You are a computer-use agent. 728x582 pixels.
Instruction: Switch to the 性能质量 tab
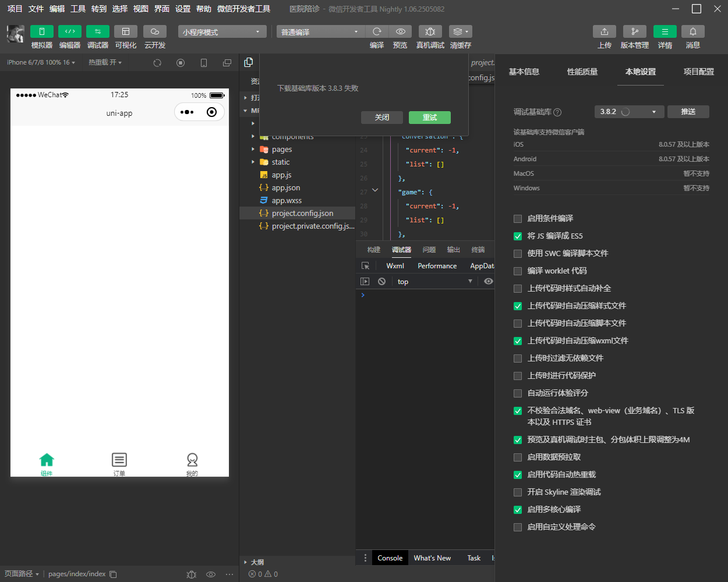click(582, 72)
